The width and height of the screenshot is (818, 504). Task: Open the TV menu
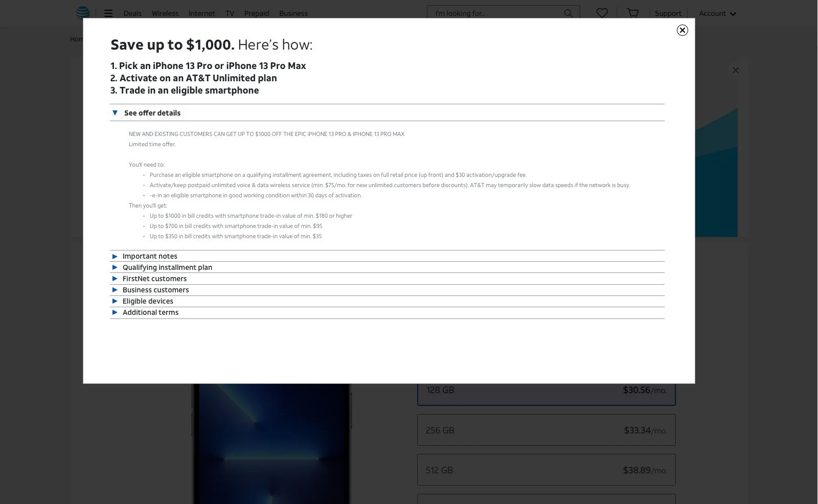pos(230,13)
